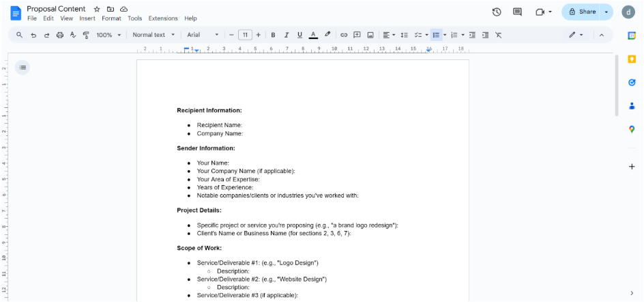Toggle bold formatting
The image size is (644, 302).
(x=273, y=35)
